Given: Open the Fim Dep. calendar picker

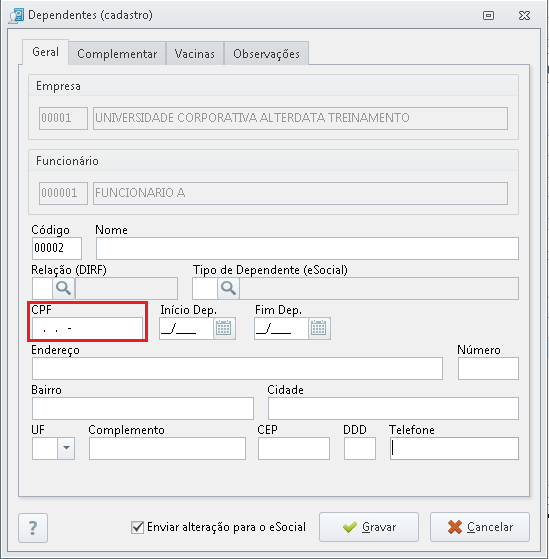Looking at the screenshot, I should tap(319, 328).
